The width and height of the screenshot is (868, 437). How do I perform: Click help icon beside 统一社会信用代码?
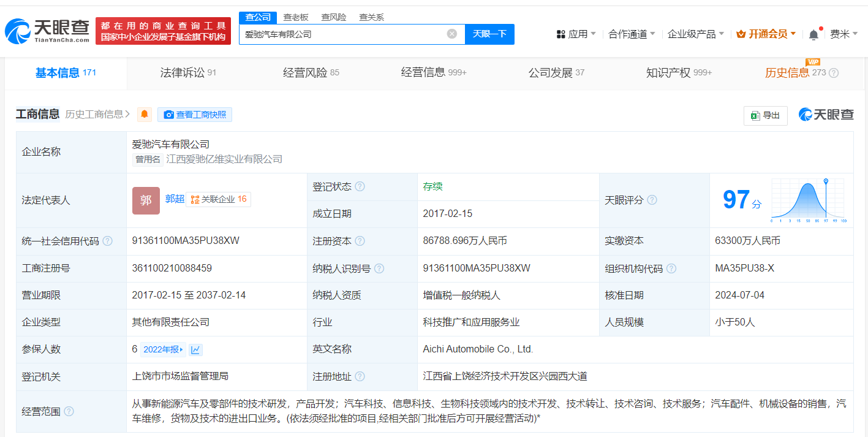(108, 241)
